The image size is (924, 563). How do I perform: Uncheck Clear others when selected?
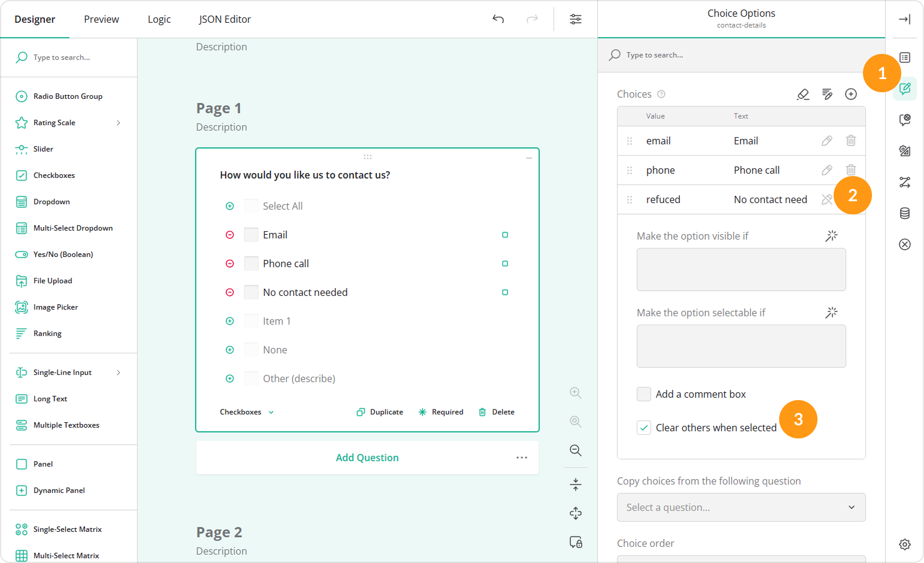point(644,428)
